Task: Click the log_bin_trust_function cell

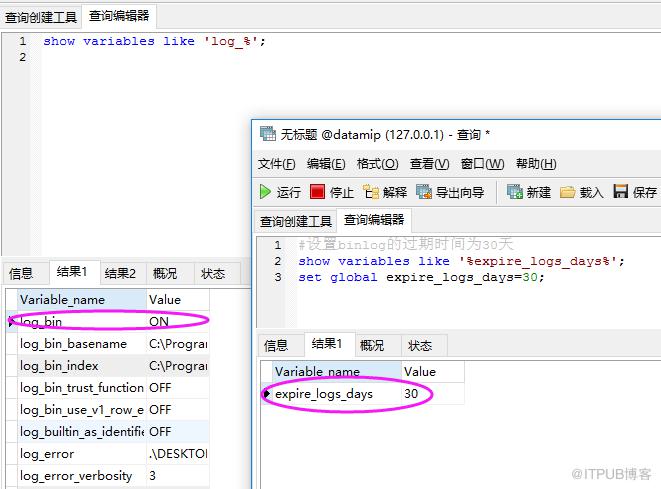Action: click(82, 387)
